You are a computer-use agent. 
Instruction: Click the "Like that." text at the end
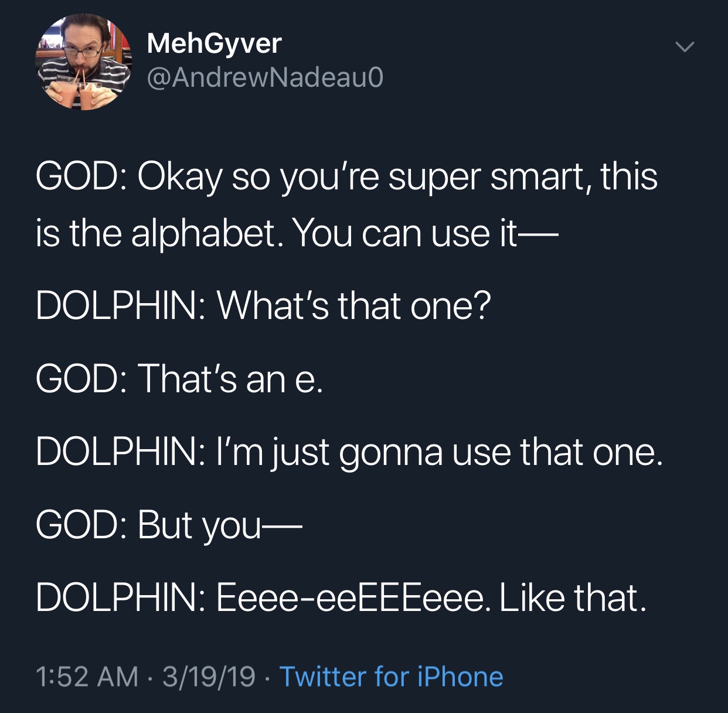click(573, 597)
